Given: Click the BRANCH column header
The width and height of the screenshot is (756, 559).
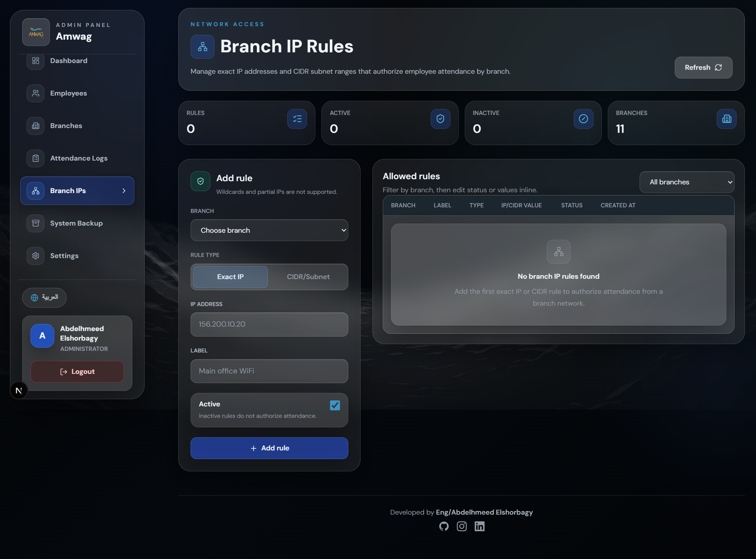Looking at the screenshot, I should (403, 205).
